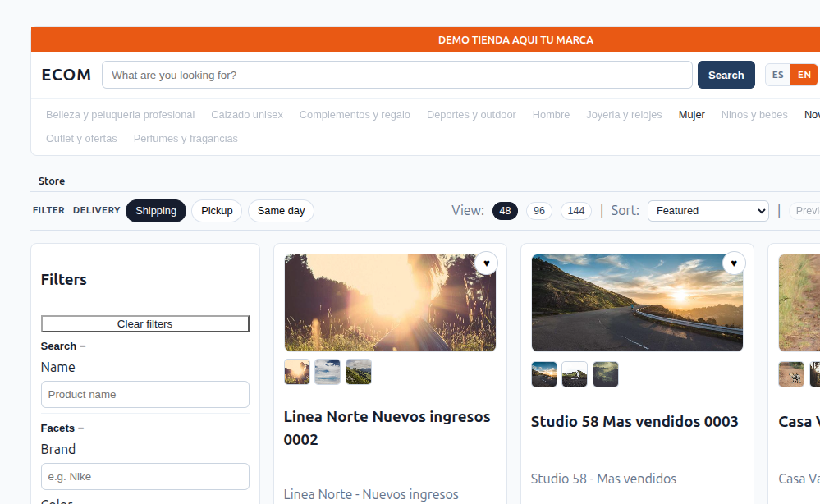This screenshot has width=820, height=504.
Task: Select first sunset thumbnail under Linea Norte
Action: pyautogui.click(x=297, y=372)
